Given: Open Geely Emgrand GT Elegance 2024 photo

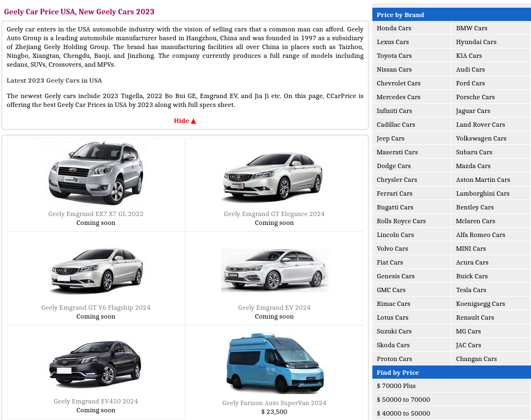Looking at the screenshot, I should pyautogui.click(x=274, y=176).
